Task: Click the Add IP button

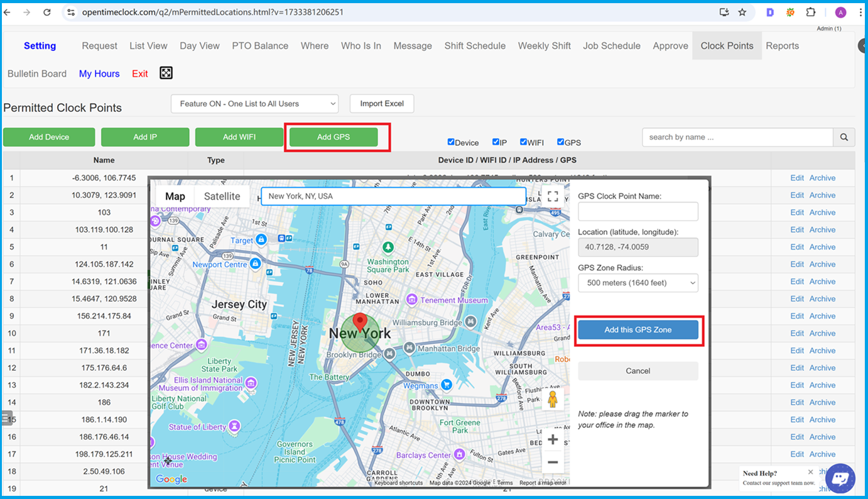Action: tap(145, 137)
